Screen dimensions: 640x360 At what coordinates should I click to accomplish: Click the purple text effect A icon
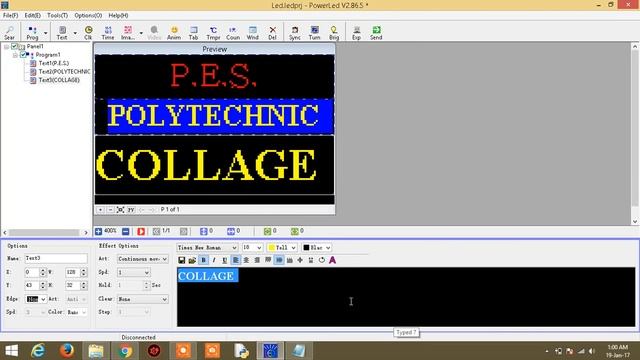(x=333, y=260)
